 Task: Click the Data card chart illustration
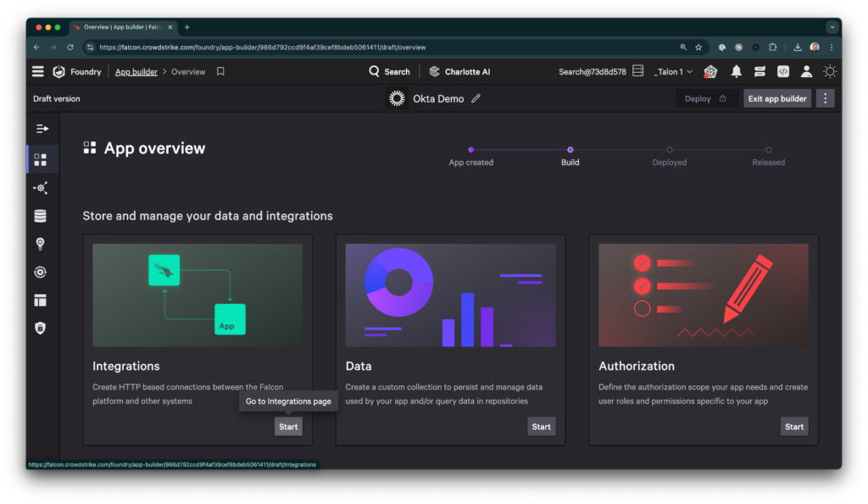pyautogui.click(x=451, y=296)
